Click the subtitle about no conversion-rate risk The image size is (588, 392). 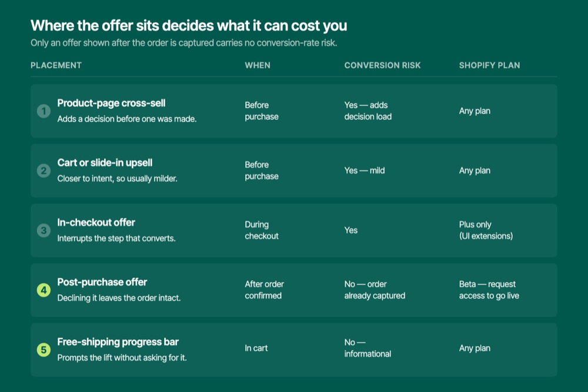pos(183,43)
